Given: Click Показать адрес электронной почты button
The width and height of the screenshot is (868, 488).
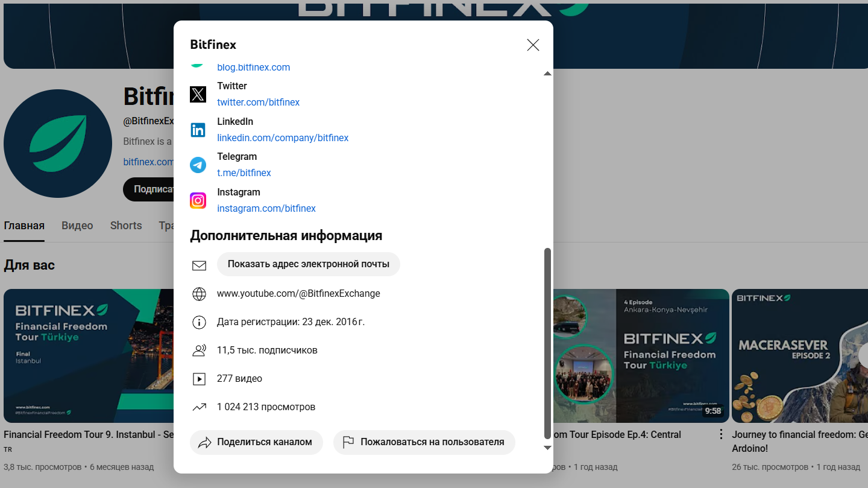Looking at the screenshot, I should pos(309,264).
